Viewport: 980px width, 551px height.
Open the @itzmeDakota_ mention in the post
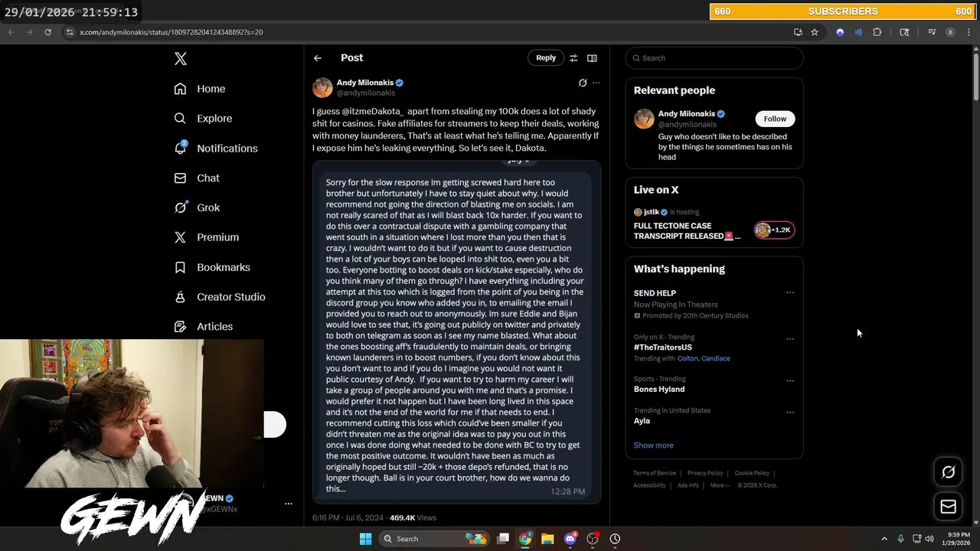(x=372, y=112)
